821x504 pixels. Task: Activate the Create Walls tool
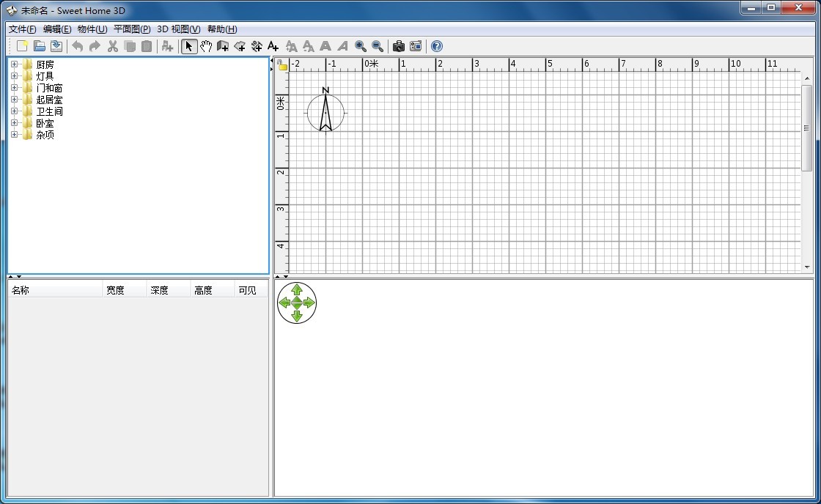pos(223,46)
